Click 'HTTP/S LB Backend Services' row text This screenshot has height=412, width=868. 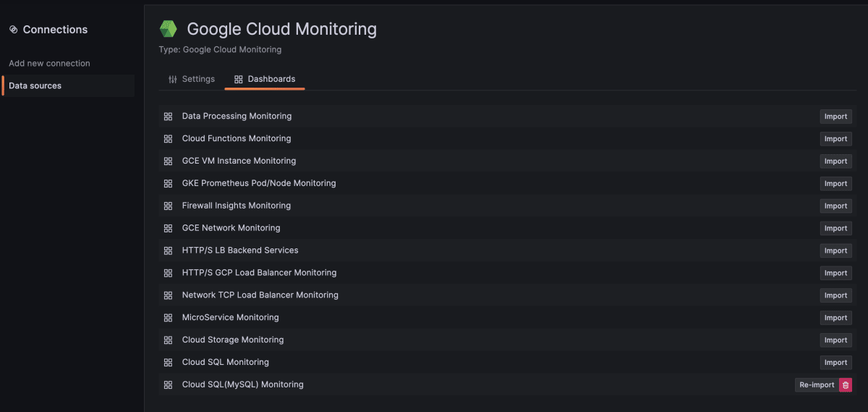click(240, 251)
